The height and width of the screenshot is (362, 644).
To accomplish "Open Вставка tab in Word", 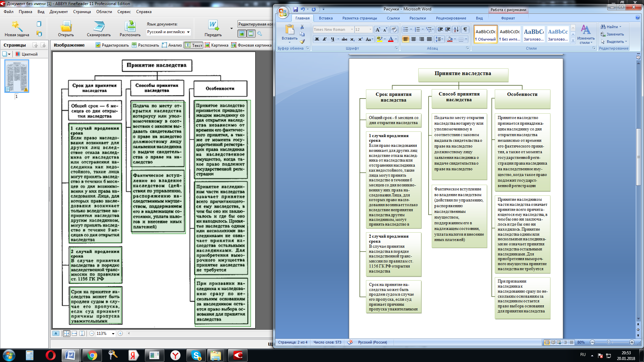I will pyautogui.click(x=326, y=18).
